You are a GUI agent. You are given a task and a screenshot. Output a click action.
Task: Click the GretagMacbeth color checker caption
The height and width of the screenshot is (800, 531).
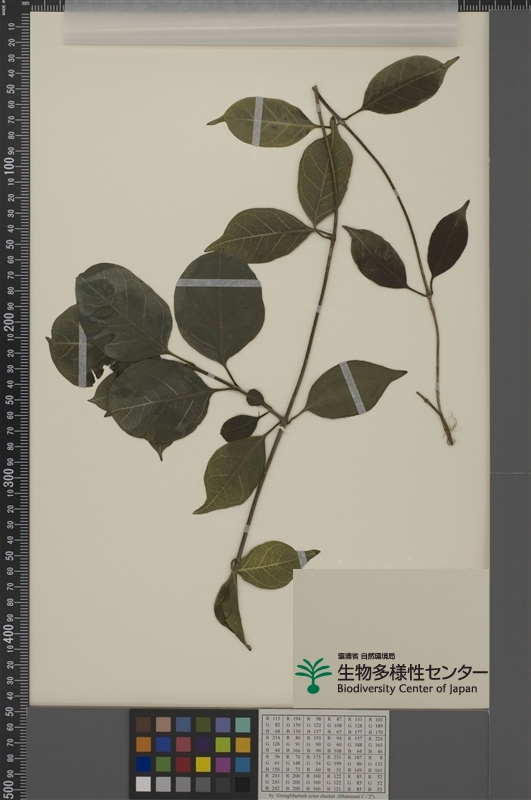point(324,796)
